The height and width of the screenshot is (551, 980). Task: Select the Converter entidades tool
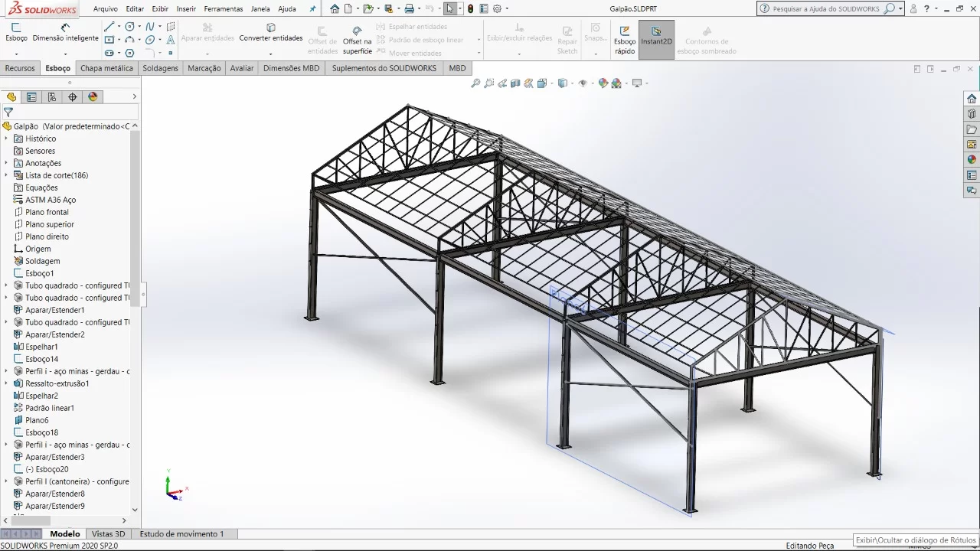coord(270,32)
